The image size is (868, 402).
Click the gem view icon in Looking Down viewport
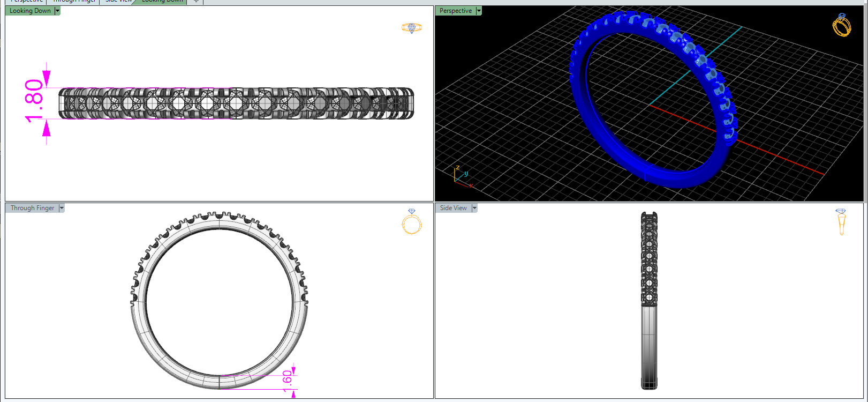(412, 28)
